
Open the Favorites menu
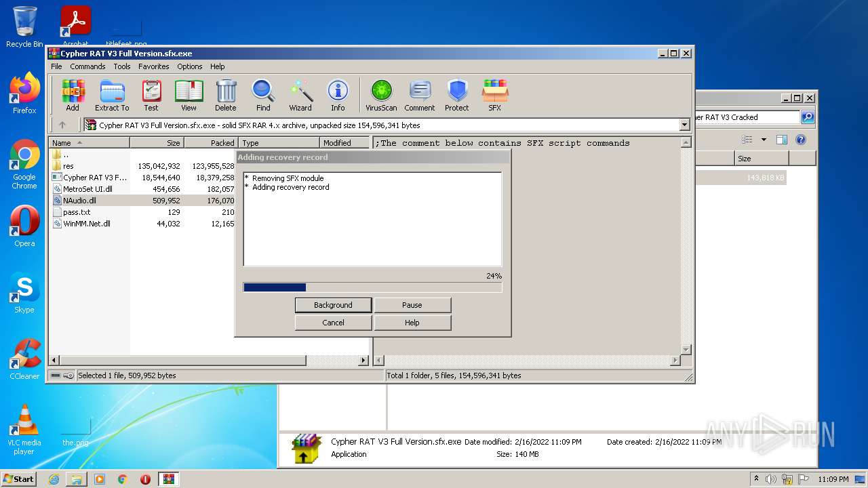tap(154, 66)
